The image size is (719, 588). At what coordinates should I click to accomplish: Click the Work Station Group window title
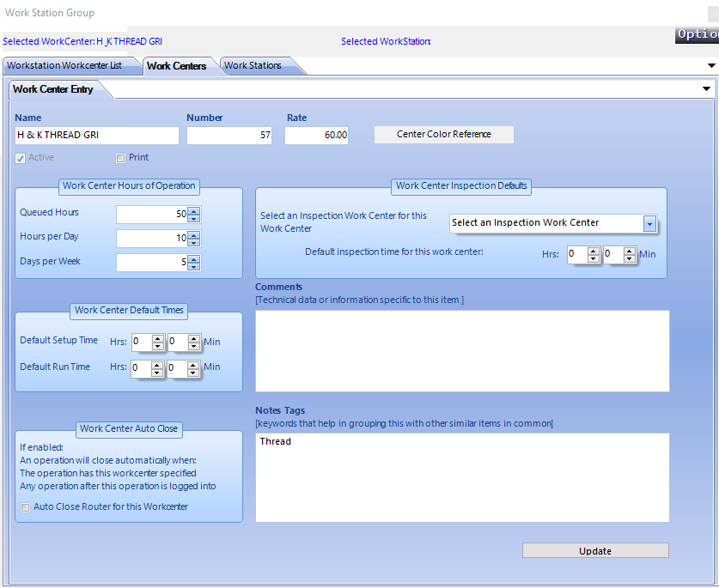[x=50, y=13]
